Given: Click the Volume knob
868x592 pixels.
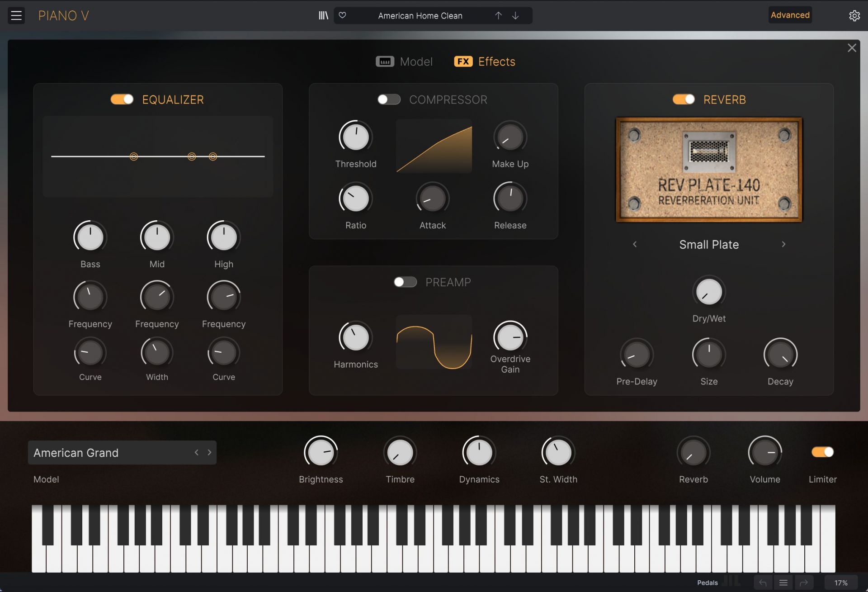Looking at the screenshot, I should tap(765, 452).
